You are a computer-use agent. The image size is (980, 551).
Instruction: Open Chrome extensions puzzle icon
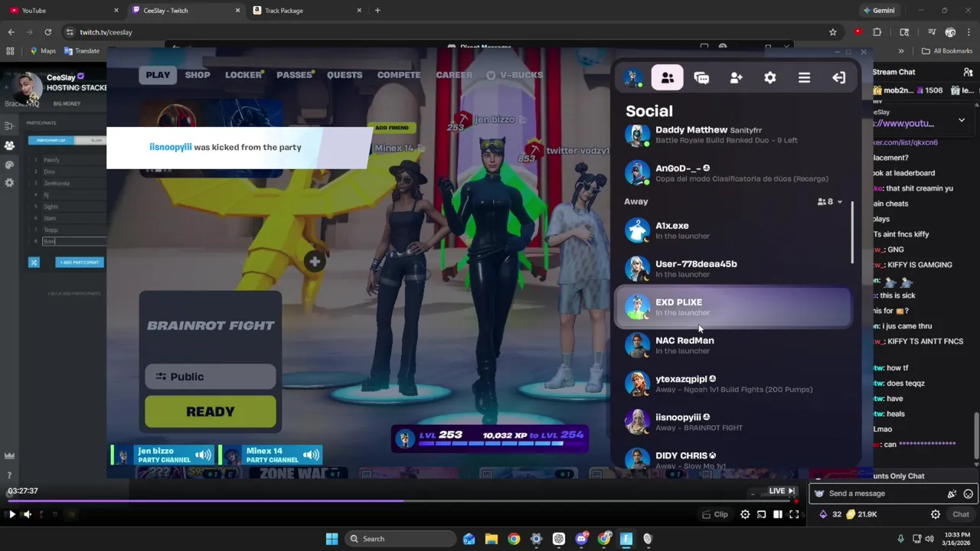point(877,32)
